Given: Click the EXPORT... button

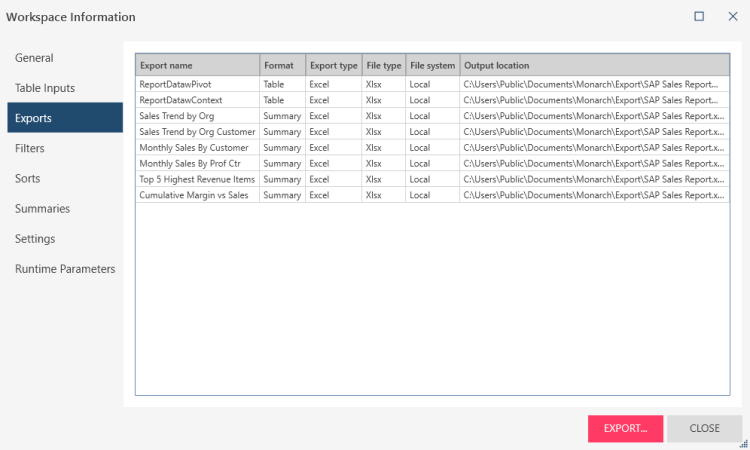Looking at the screenshot, I should coord(625,428).
